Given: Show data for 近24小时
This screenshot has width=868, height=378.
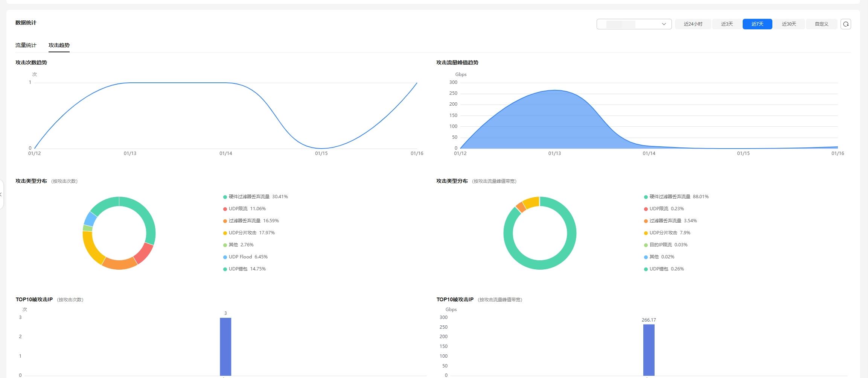Looking at the screenshot, I should (693, 24).
